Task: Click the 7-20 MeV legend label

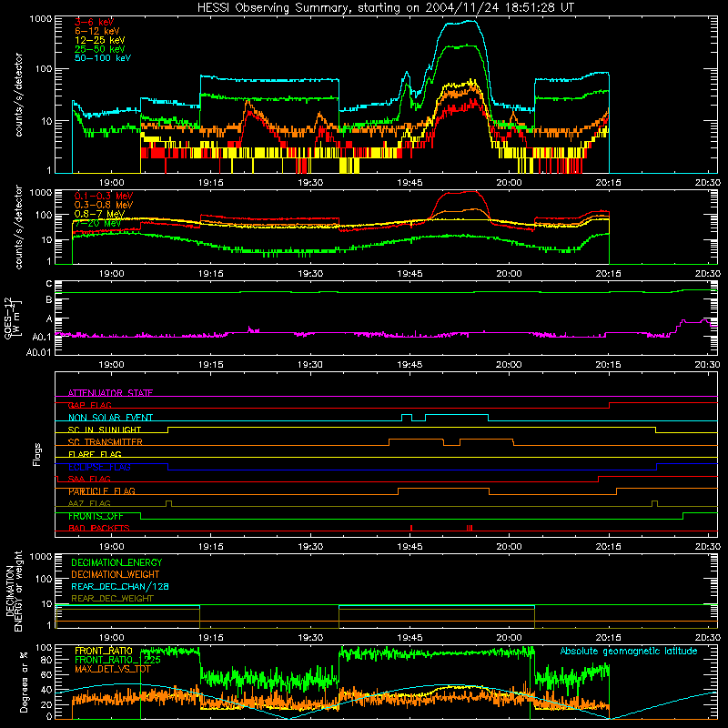Action: click(x=98, y=223)
